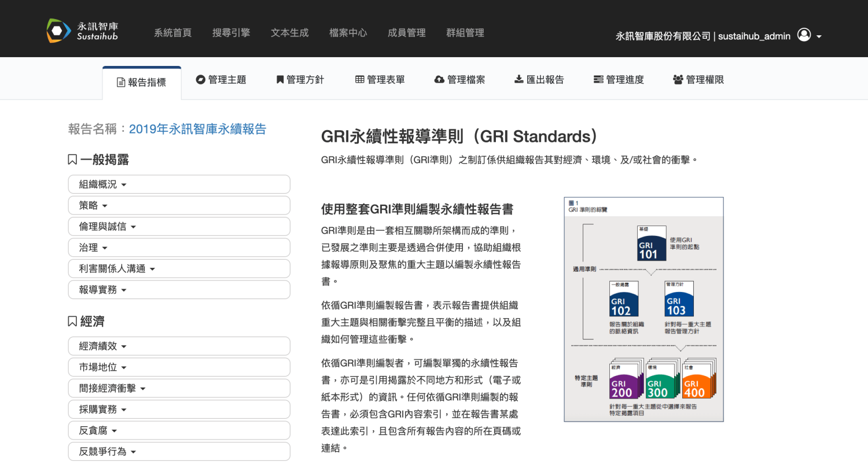Switch to the 管理主題 tab
Screen dimensions: 868x465
(221, 80)
